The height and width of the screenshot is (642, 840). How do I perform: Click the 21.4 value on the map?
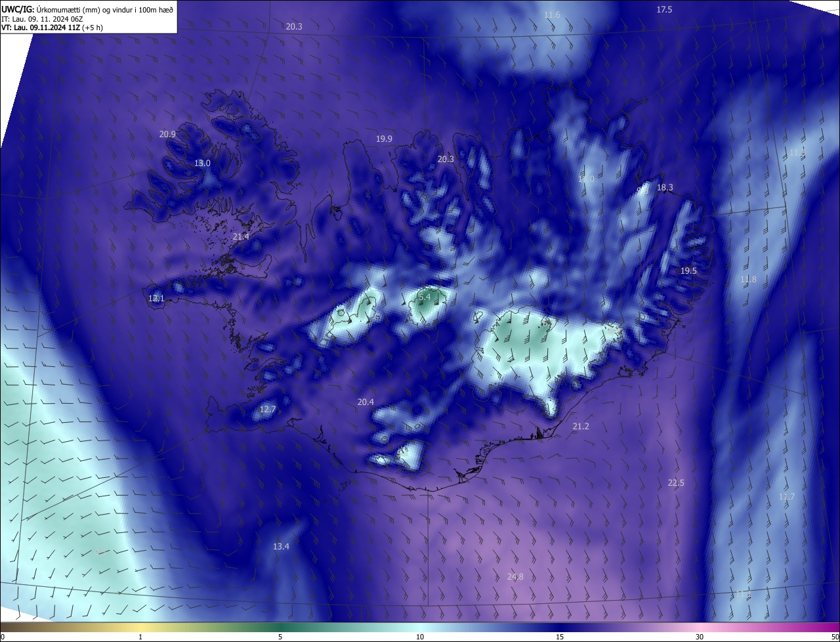(241, 236)
